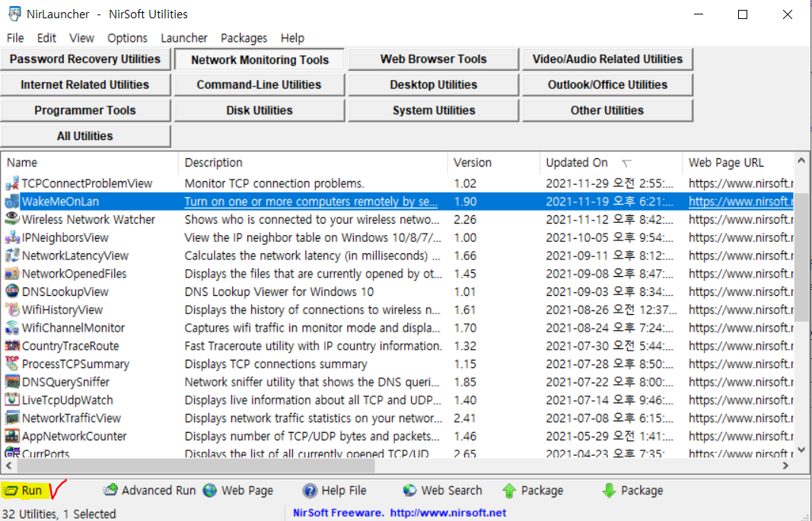Show the All Utilities category
Viewport: 812px width, 521px height.
[85, 136]
